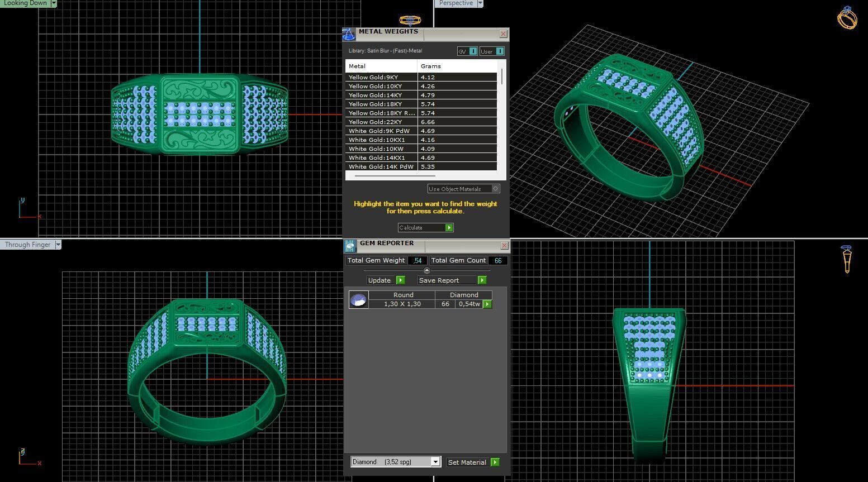The width and height of the screenshot is (868, 482).
Task: Close the Gem Reporter panel
Action: coord(504,246)
